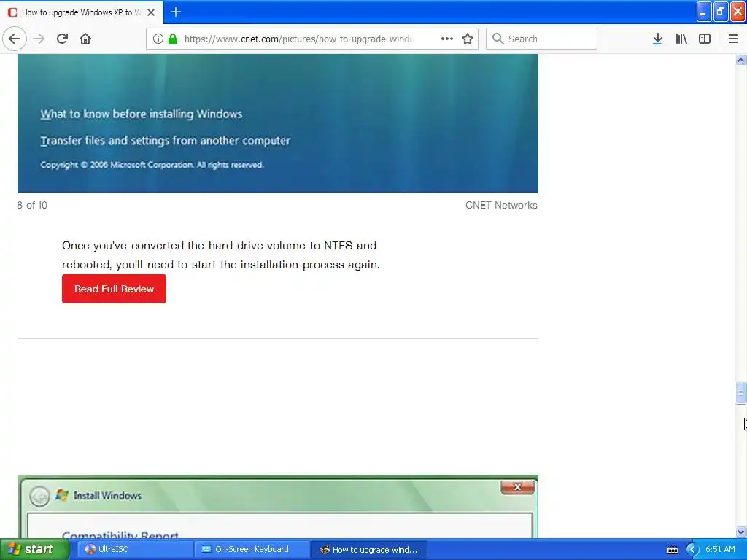Open the Library menu
The width and height of the screenshot is (747, 560).
tap(681, 39)
